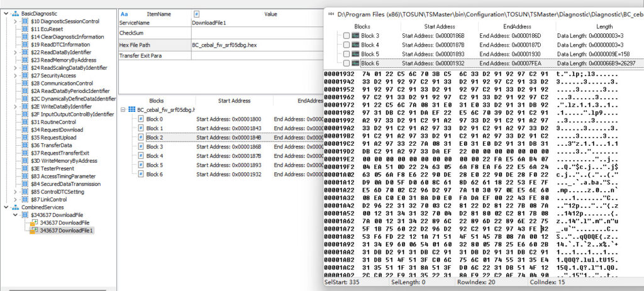Screen dimensions: 644x291
Task: Select the $34 RequestDownload service
Action: click(56, 129)
